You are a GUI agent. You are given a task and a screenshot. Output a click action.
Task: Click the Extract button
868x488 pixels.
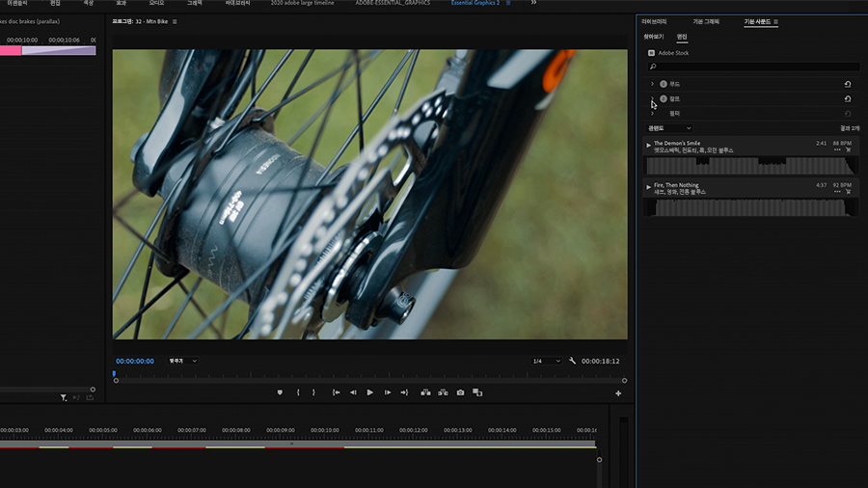[x=443, y=393]
